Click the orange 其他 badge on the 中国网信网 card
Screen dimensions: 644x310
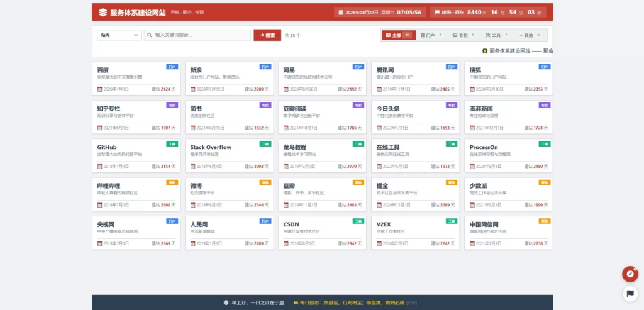(x=545, y=221)
